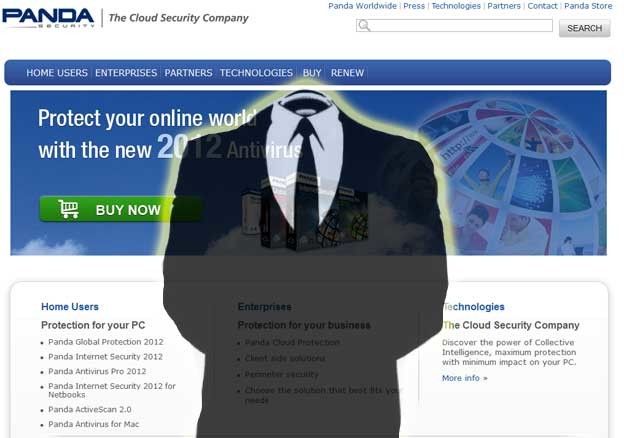
Task: Click the SEARCH button
Action: pyautogui.click(x=584, y=28)
